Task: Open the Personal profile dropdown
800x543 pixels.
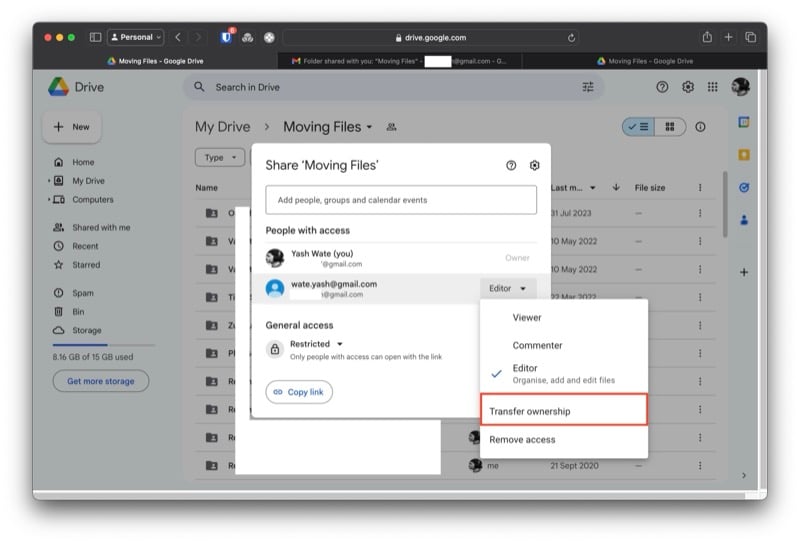Action: point(136,37)
